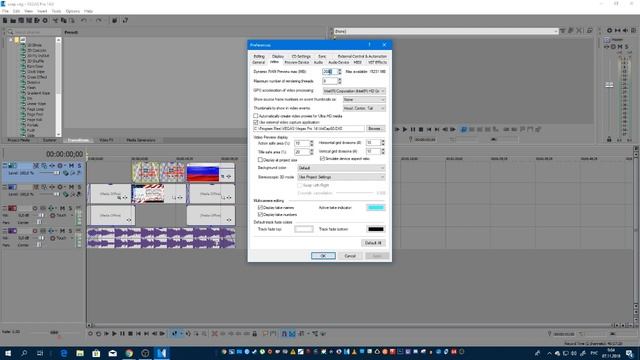Click the Active take indicator cyan swatch
Image resolution: width=640 pixels, height=360 pixels.
point(376,208)
